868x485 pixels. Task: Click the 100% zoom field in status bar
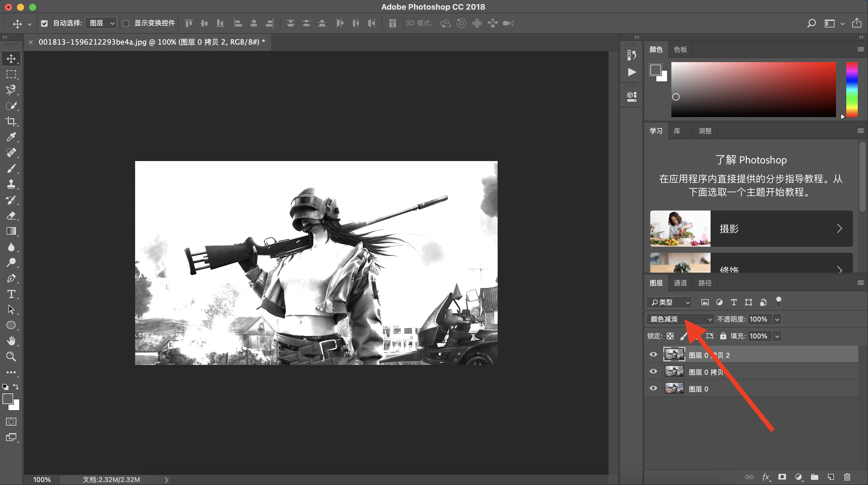[x=42, y=480]
